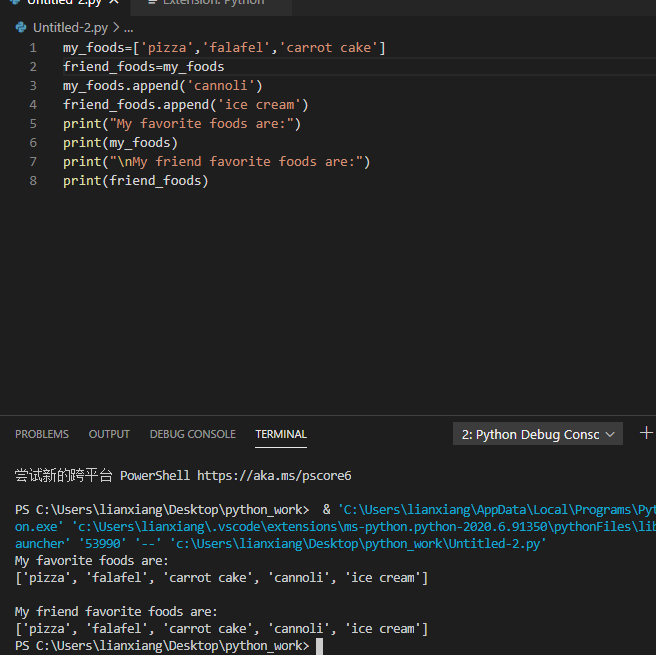Click the 'My favorite foods are:' terminal output
The height and width of the screenshot is (655, 656).
92,560
